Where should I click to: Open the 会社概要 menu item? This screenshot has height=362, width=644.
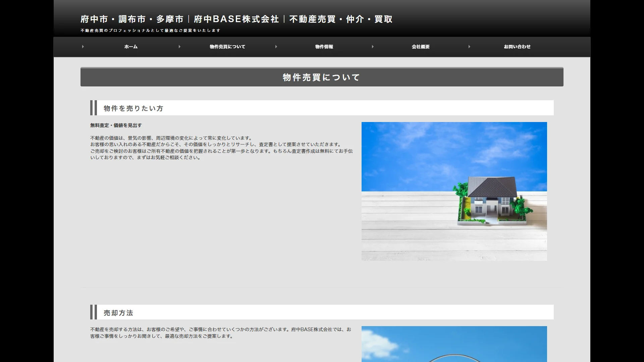pos(421,47)
